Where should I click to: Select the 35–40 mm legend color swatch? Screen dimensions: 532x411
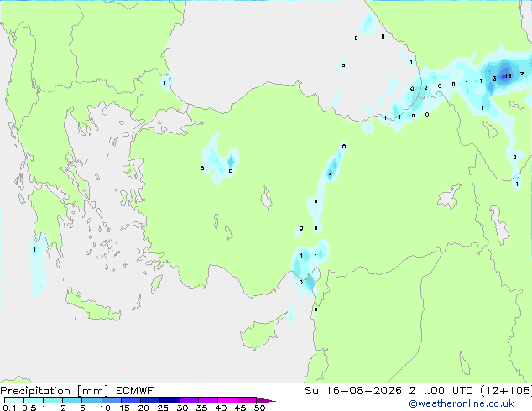click(x=207, y=400)
